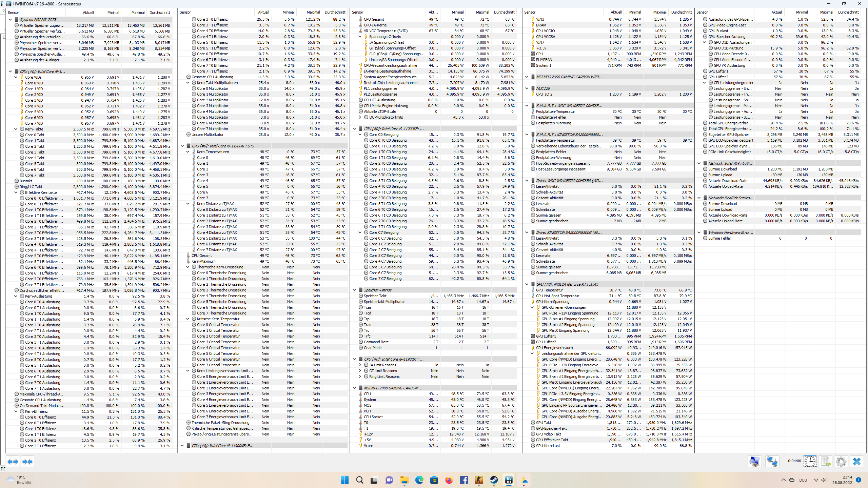Click the DEU language indicator

[x=803, y=480]
